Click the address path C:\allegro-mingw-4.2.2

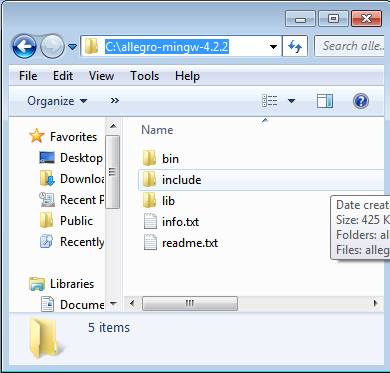tap(167, 47)
